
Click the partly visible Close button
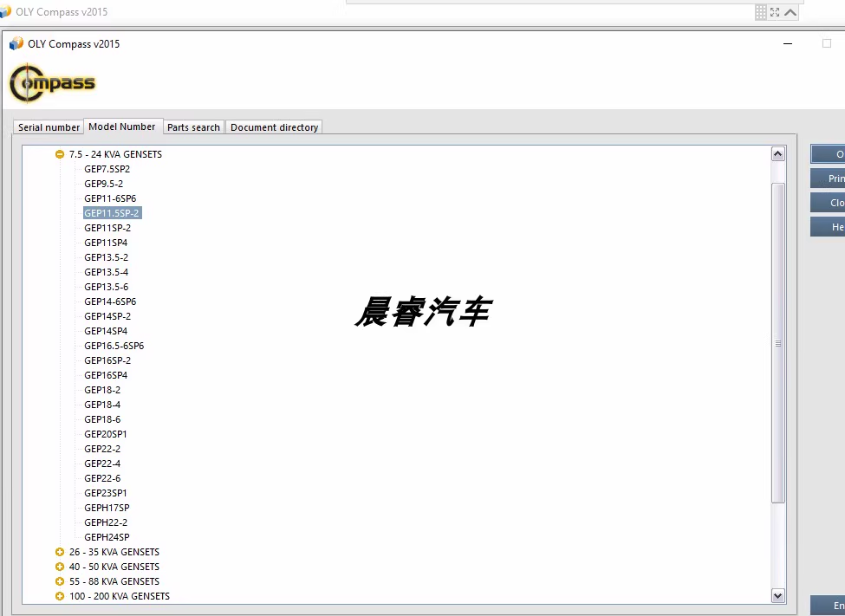828,203
